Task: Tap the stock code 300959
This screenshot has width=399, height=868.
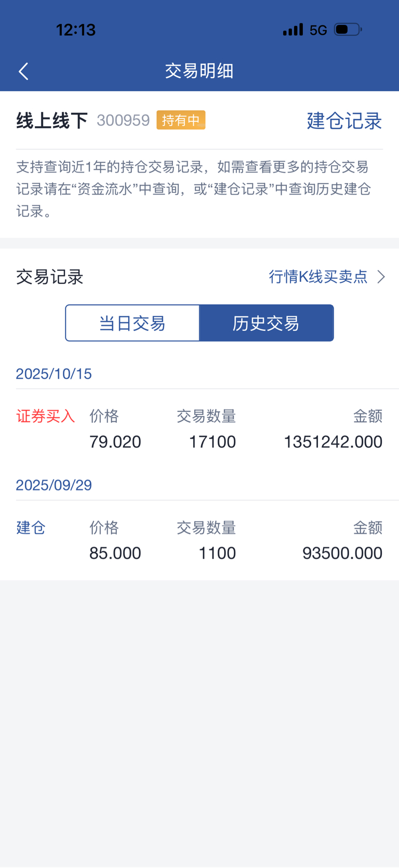Action: pyautogui.click(x=123, y=121)
